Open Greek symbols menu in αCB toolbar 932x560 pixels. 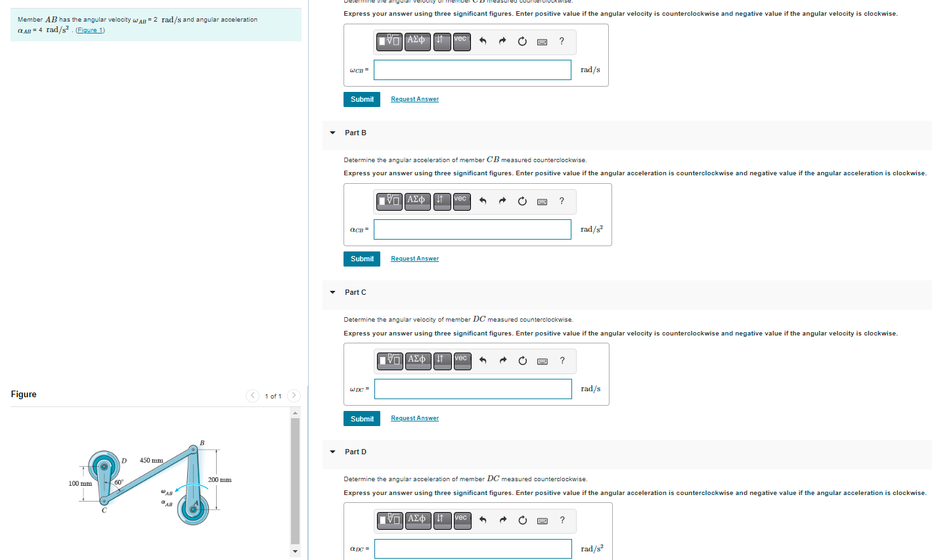(x=416, y=201)
